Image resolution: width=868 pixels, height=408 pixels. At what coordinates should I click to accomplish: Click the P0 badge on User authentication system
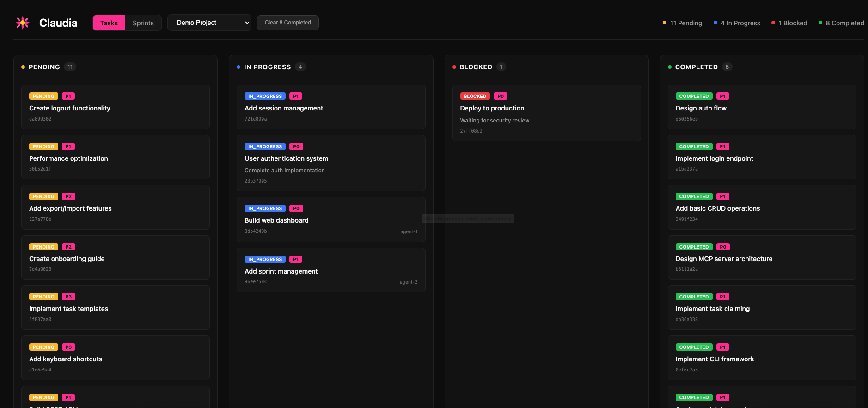(x=296, y=146)
